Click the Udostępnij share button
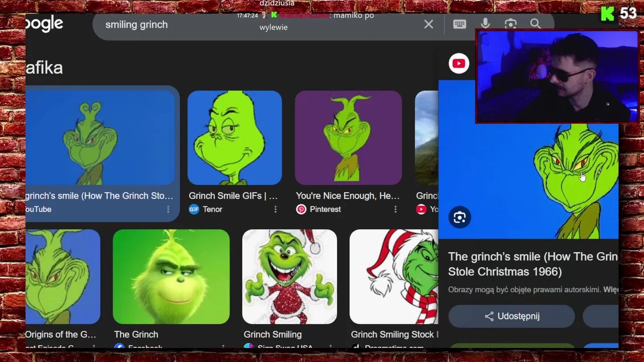The height and width of the screenshot is (362, 644). click(511, 316)
